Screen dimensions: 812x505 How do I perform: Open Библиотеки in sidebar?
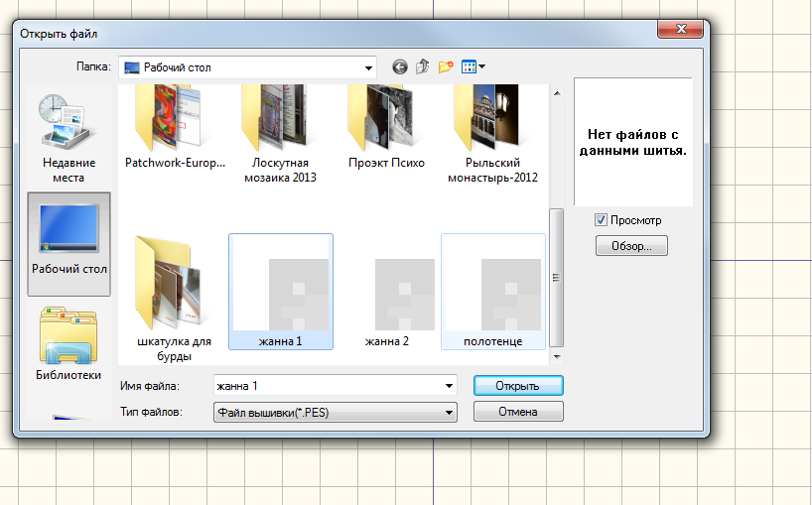[68, 344]
